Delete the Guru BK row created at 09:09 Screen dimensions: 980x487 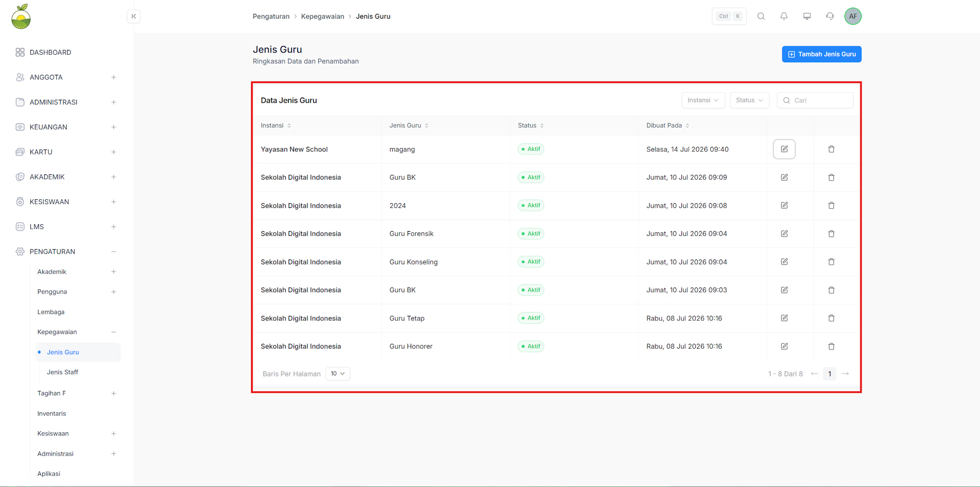click(831, 177)
